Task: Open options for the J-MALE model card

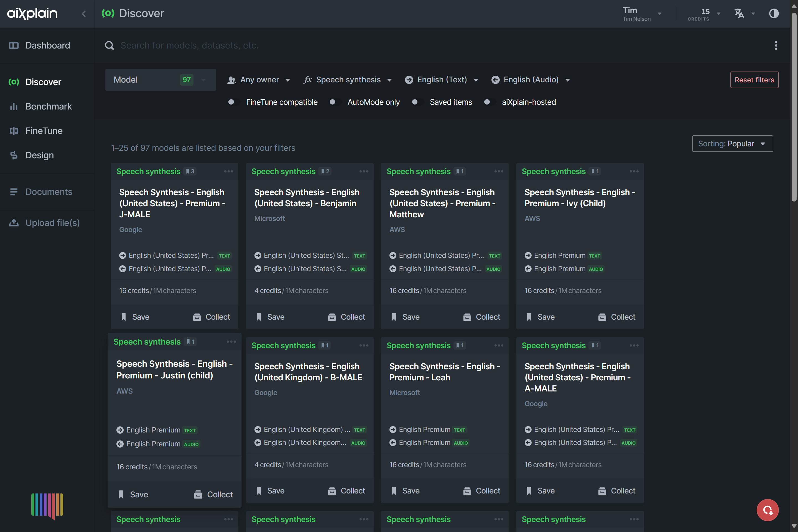Action: click(229, 171)
